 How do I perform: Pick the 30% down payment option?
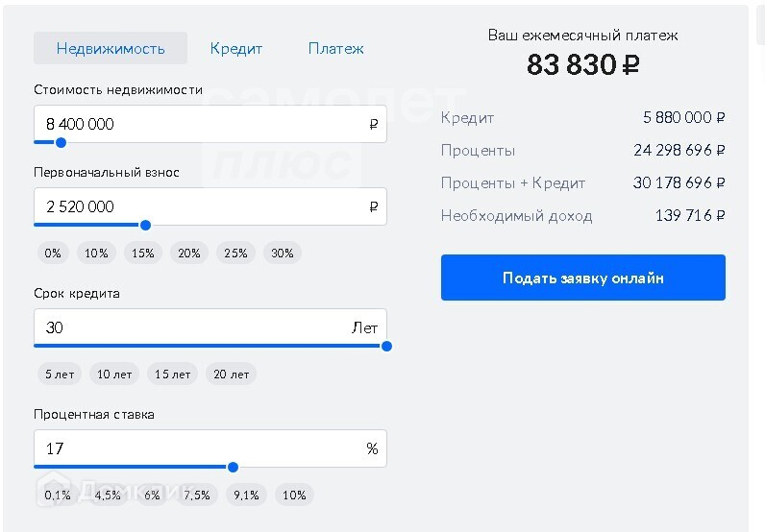pos(283,254)
